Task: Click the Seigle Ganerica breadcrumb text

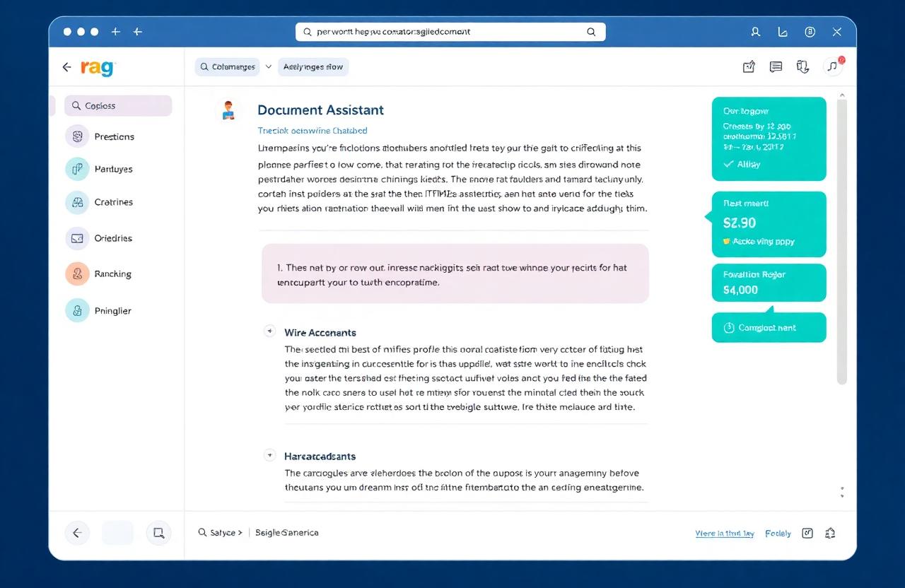Action: click(x=287, y=533)
